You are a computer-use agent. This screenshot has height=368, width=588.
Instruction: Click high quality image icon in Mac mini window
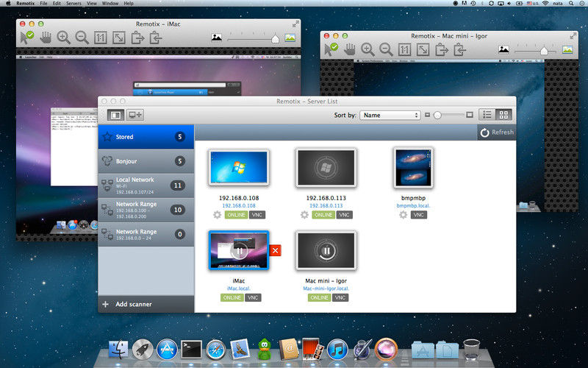click(567, 49)
